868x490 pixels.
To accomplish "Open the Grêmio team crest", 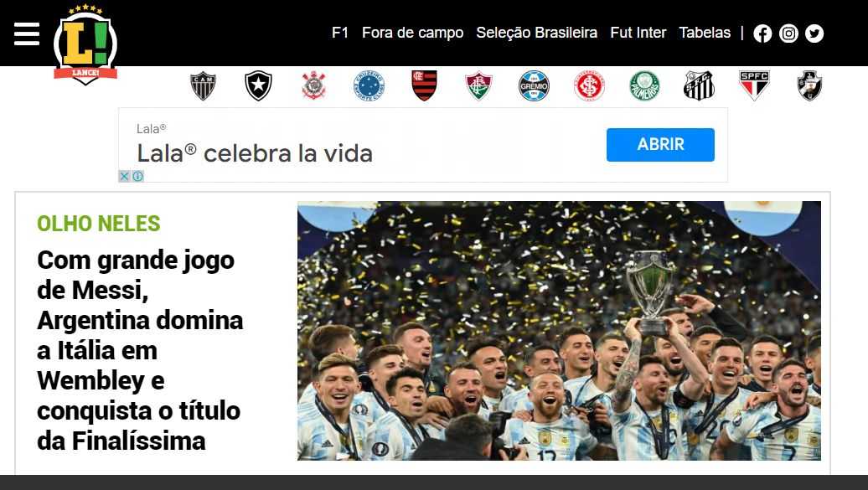I will (x=535, y=85).
